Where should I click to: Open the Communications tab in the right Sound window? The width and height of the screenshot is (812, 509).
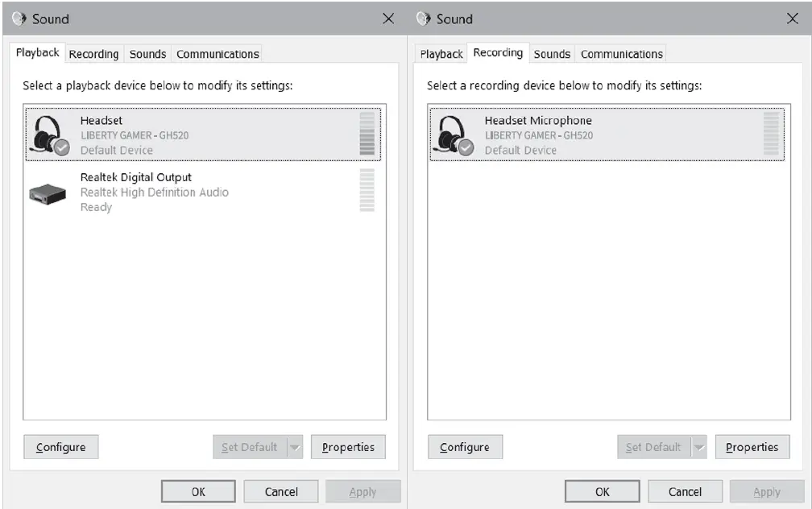click(621, 54)
